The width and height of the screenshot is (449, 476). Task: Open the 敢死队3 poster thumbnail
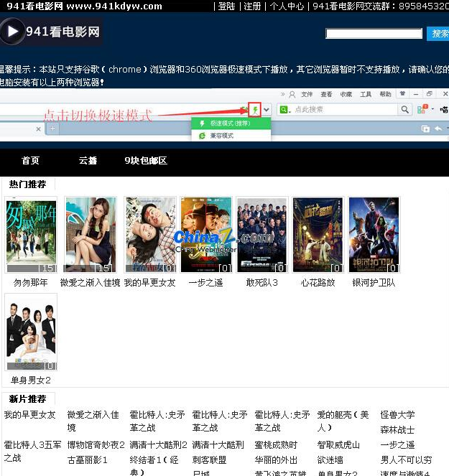point(262,235)
